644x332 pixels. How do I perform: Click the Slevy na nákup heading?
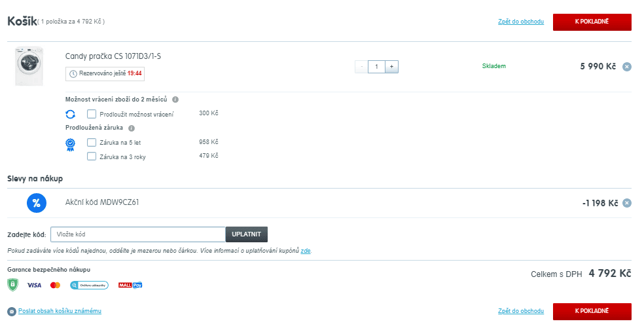[x=35, y=179]
